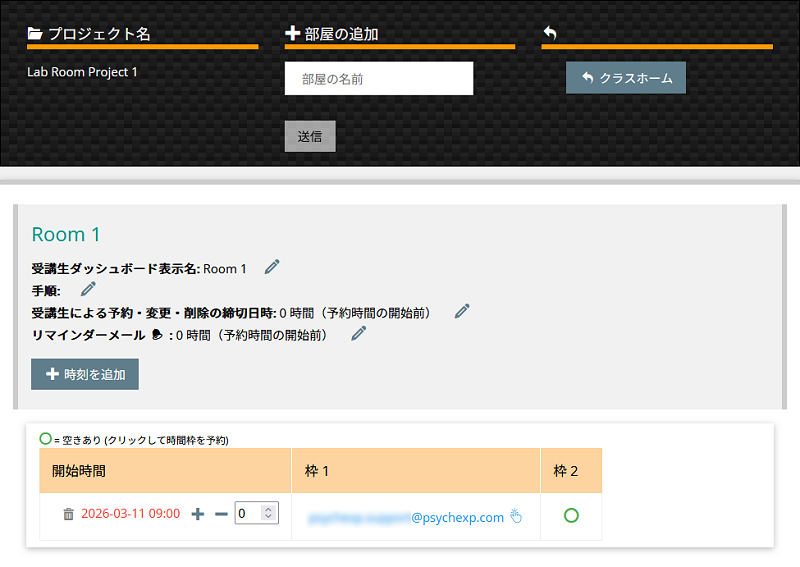Click the slot number input box
The width and height of the screenshot is (800, 567).
pos(248,514)
